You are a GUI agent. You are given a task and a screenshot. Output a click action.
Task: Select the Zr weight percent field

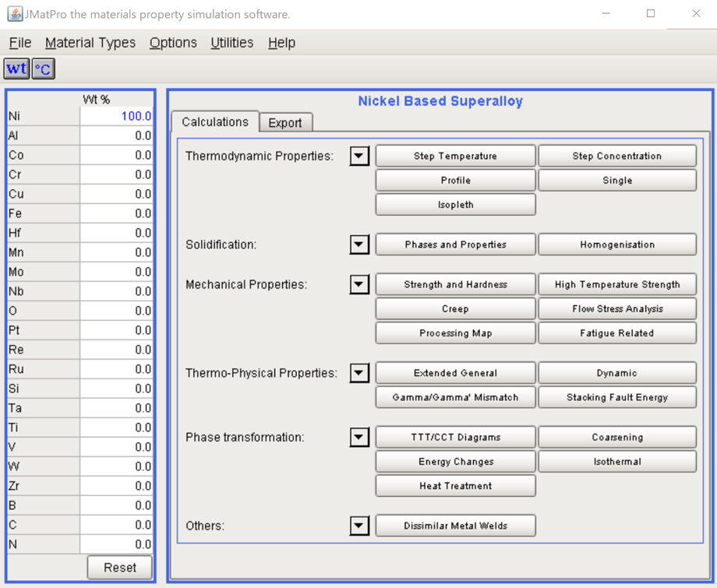point(117,486)
